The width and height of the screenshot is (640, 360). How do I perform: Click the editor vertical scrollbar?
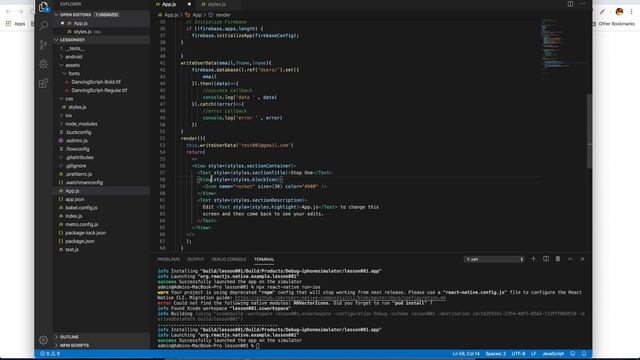coord(589,131)
